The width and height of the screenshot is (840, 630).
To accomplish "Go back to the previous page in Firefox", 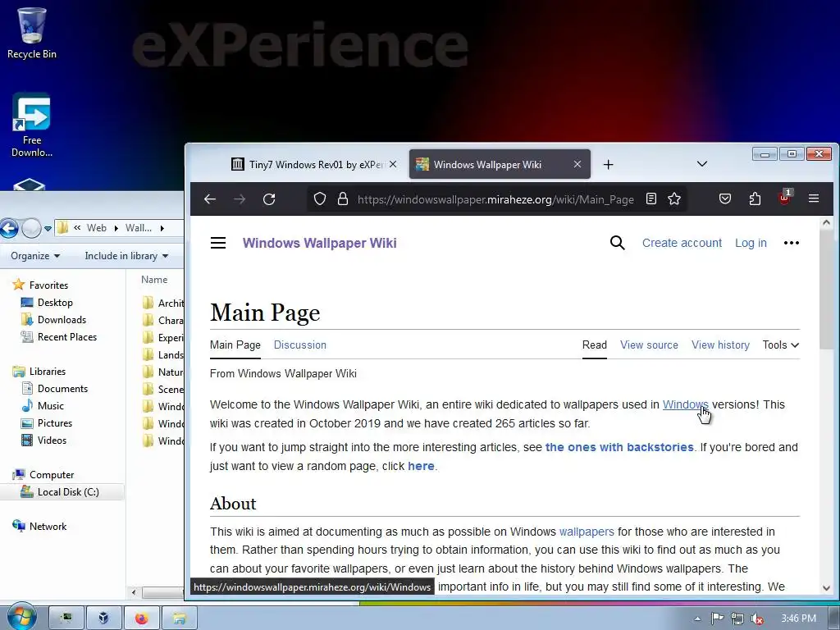I will [x=210, y=199].
